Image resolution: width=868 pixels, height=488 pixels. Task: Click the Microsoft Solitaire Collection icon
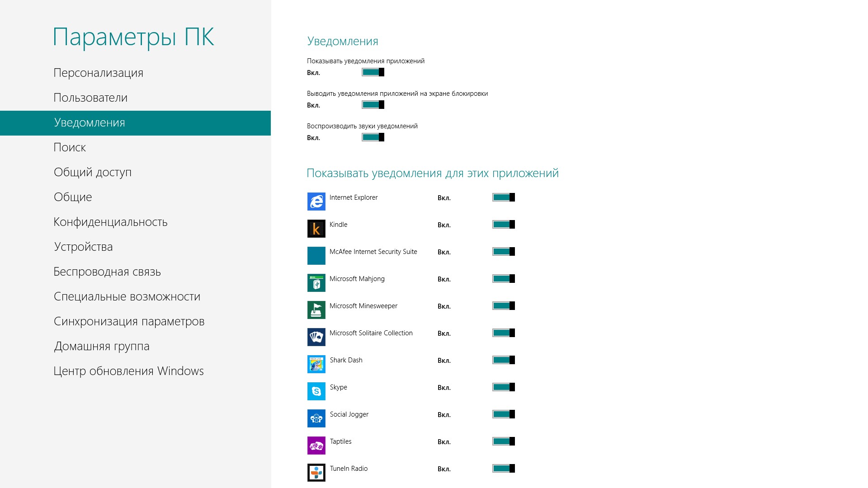coord(316,337)
